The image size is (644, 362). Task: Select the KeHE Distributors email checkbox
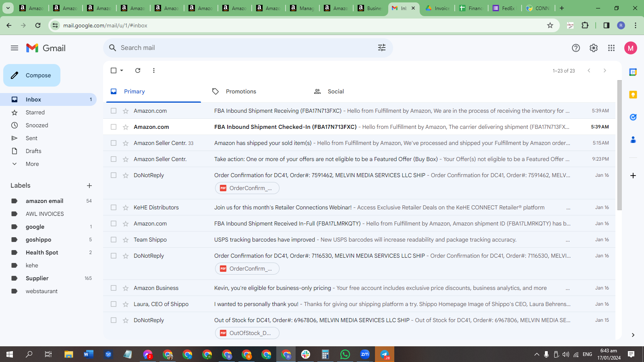point(114,207)
